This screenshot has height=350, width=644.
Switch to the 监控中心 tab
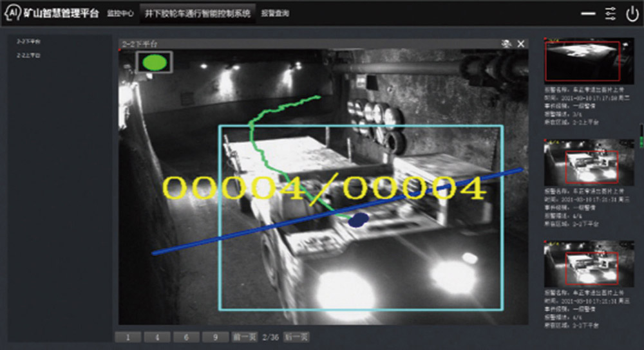(120, 14)
